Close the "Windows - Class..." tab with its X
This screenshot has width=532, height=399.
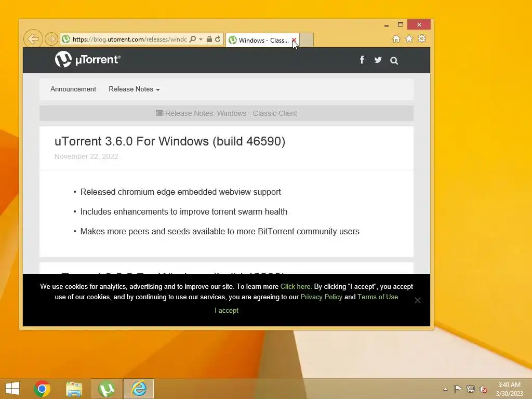pyautogui.click(x=294, y=40)
